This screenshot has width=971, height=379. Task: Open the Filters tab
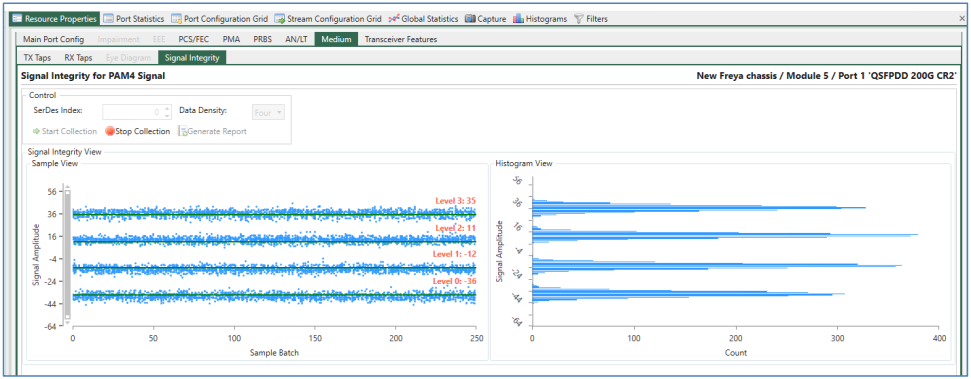[x=591, y=19]
